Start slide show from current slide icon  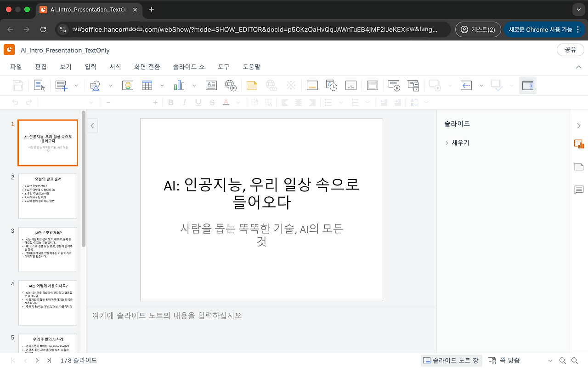[x=413, y=85]
